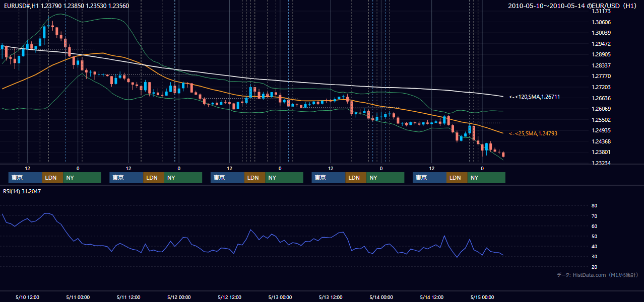Click price axis value 1.24368
Image resolution: width=644 pixels, height=302 pixels.
pos(602,141)
